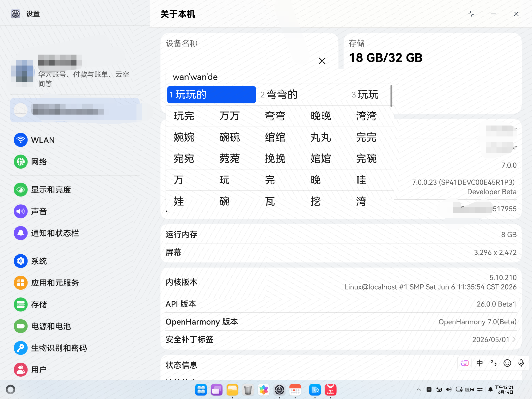Open notifications bell in system tray
Image resolution: width=532 pixels, height=399 pixels.
coord(490,390)
